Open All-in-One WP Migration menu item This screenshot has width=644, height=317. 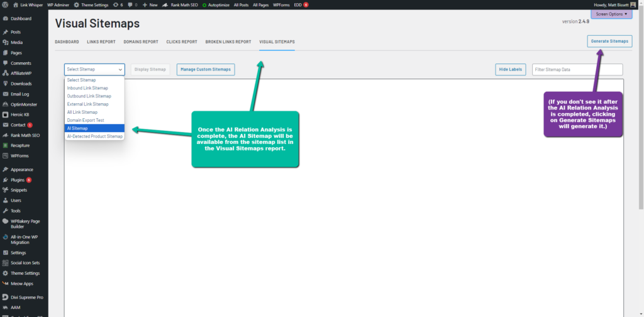coord(25,240)
